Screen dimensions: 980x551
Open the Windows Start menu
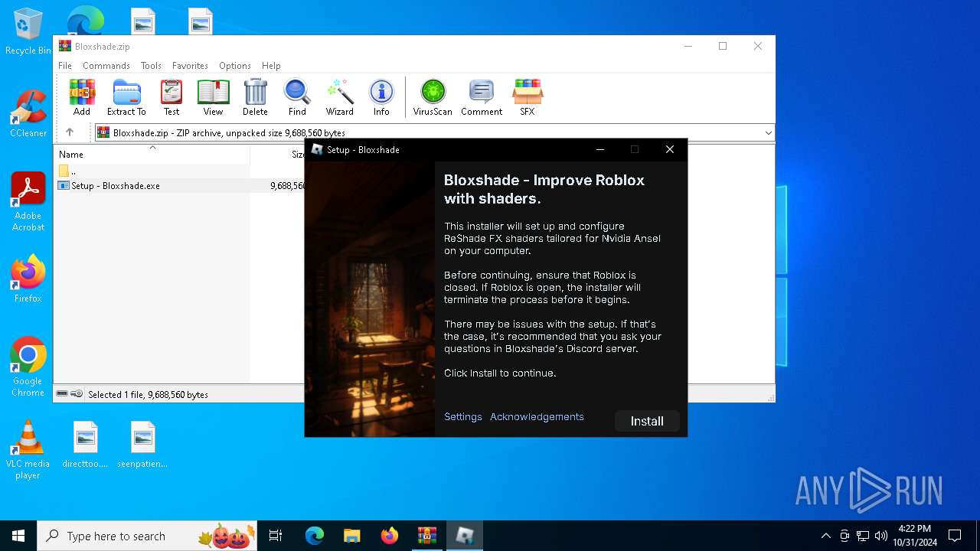click(x=18, y=536)
